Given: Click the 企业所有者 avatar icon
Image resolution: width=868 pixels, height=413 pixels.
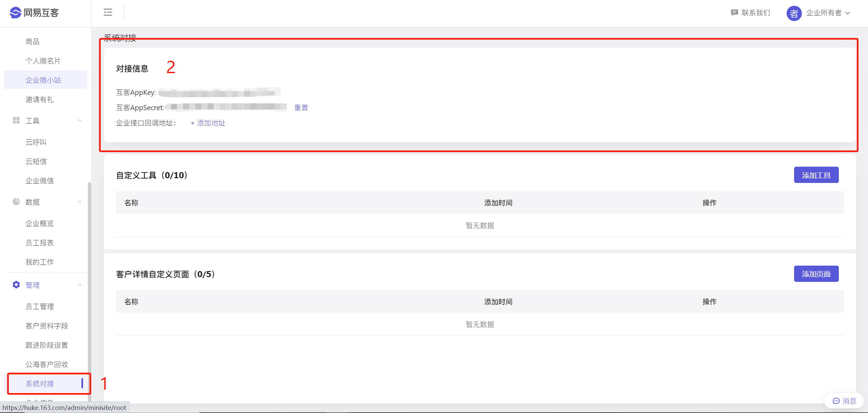Looking at the screenshot, I should click(x=794, y=13).
